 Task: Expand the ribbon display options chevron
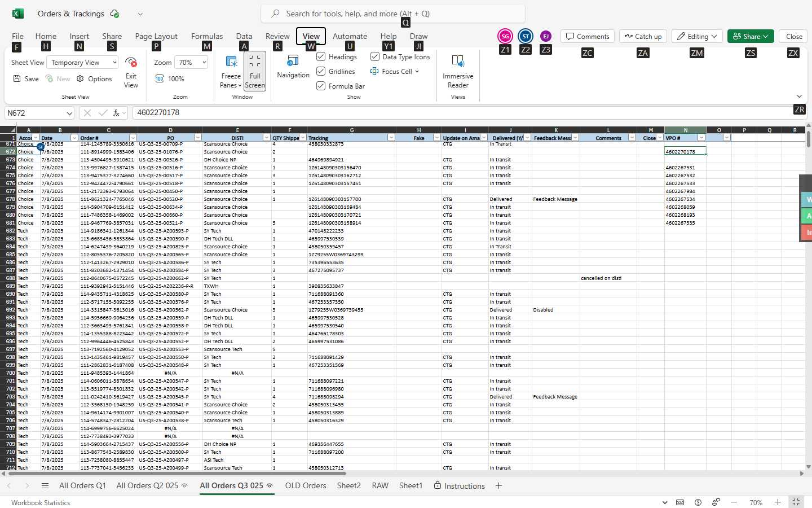point(799,97)
